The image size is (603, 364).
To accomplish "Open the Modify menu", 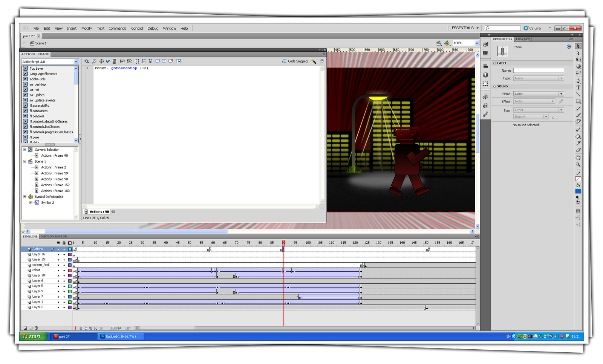I will coord(87,28).
